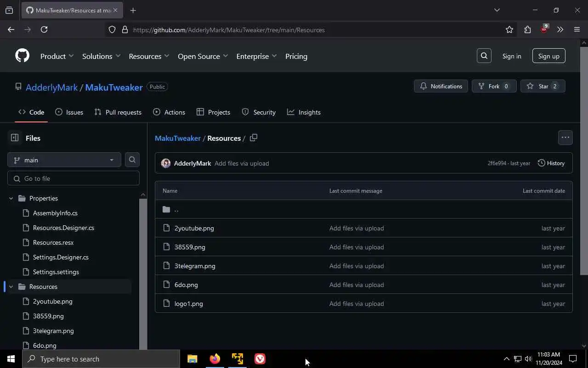
Task: Open the Projects tab
Action: pyautogui.click(x=213, y=112)
